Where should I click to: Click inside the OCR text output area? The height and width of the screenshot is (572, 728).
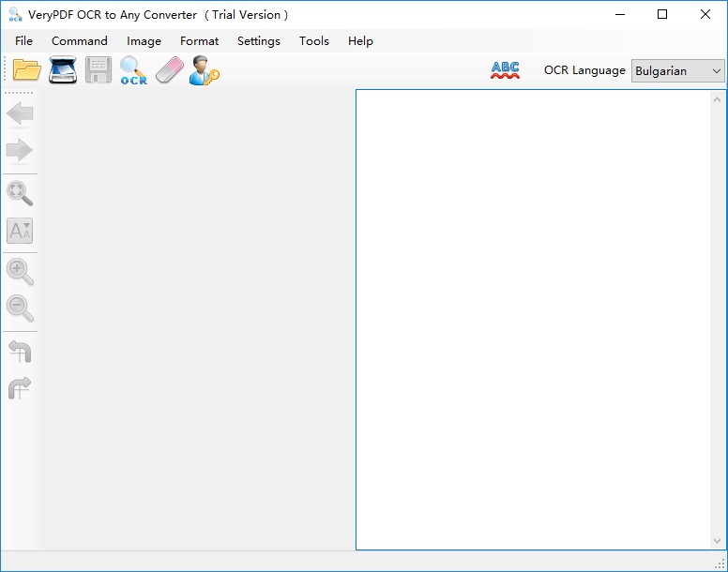click(x=533, y=320)
